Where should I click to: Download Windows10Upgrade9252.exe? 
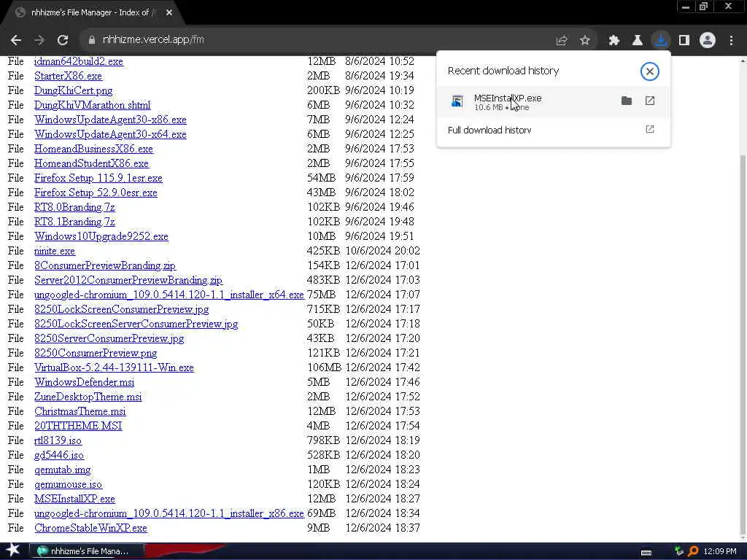(101, 237)
